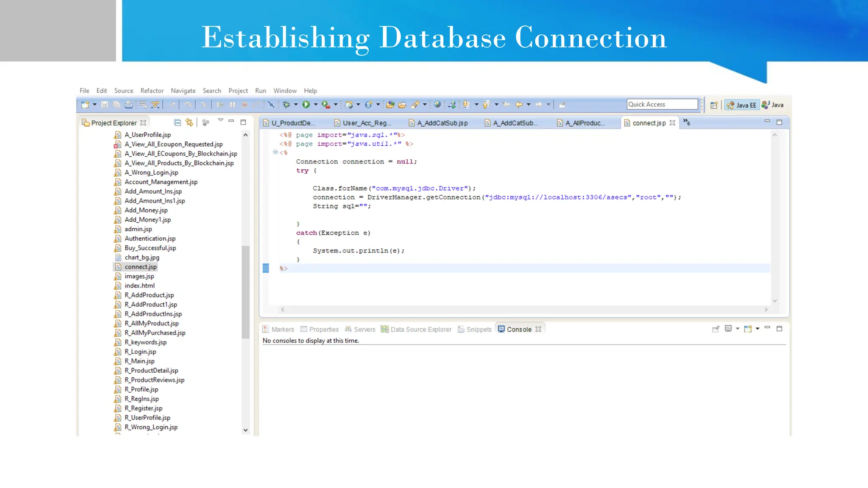Open the File menu
Viewport: 868px width, 488px height.
coord(84,91)
